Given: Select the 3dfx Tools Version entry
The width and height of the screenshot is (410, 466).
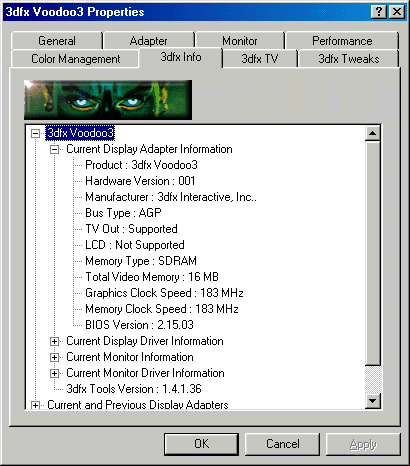Looking at the screenshot, I should [x=134, y=389].
